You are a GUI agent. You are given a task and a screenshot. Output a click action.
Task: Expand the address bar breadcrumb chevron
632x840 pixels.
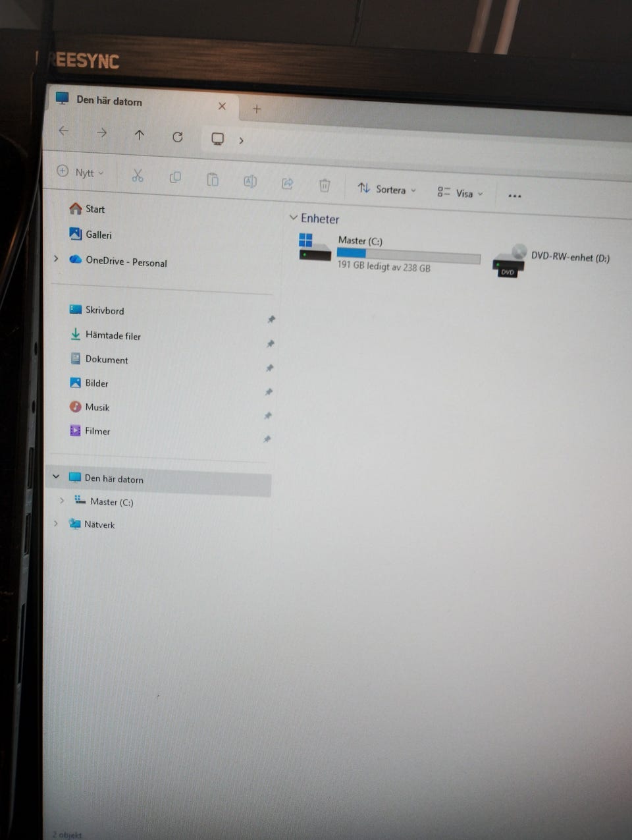point(242,140)
